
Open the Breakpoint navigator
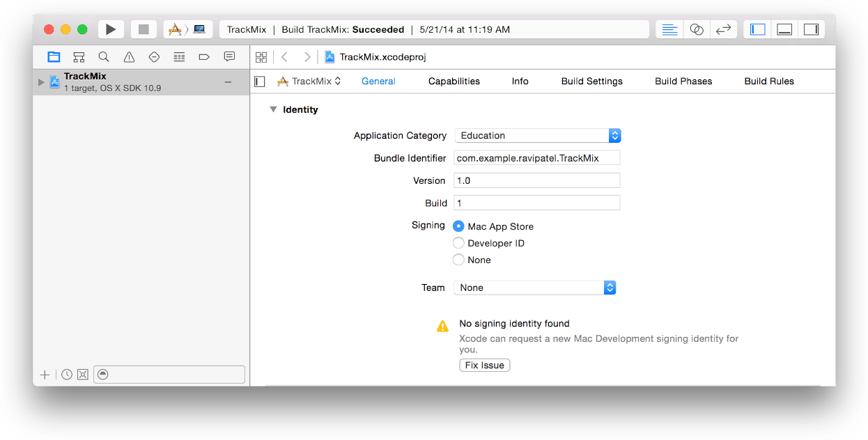pyautogui.click(x=204, y=57)
